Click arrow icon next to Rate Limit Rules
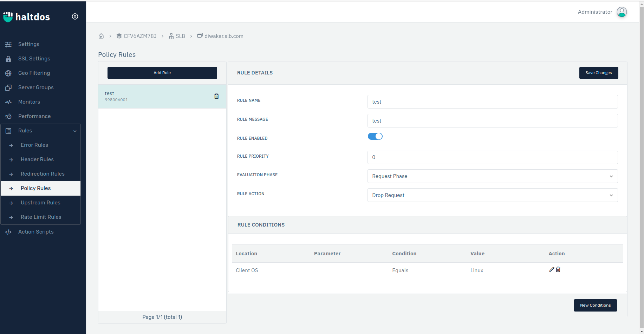 11,217
